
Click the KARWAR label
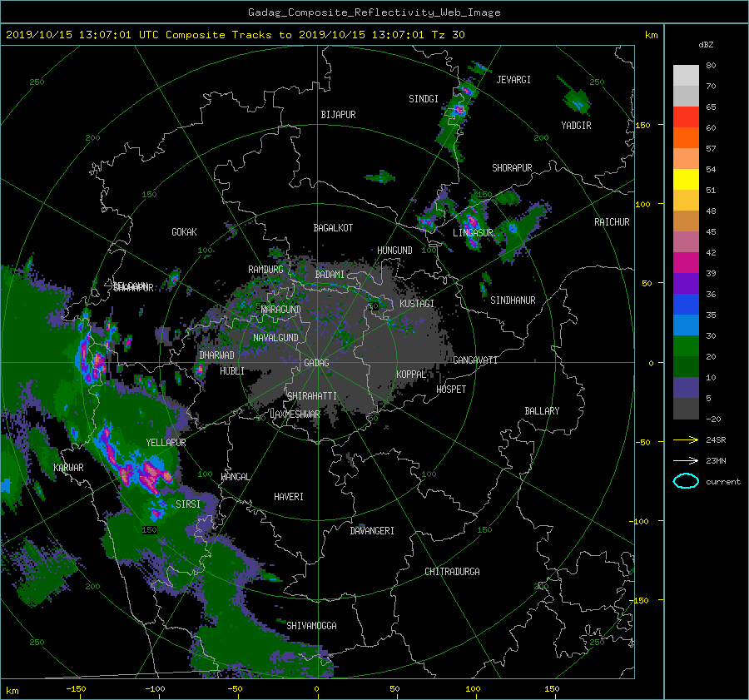pyautogui.click(x=68, y=468)
